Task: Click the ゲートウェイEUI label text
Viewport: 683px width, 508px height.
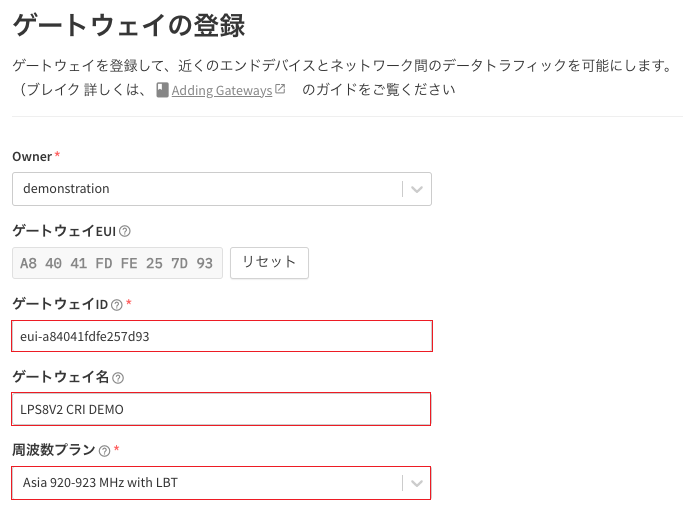Action: pos(64,231)
